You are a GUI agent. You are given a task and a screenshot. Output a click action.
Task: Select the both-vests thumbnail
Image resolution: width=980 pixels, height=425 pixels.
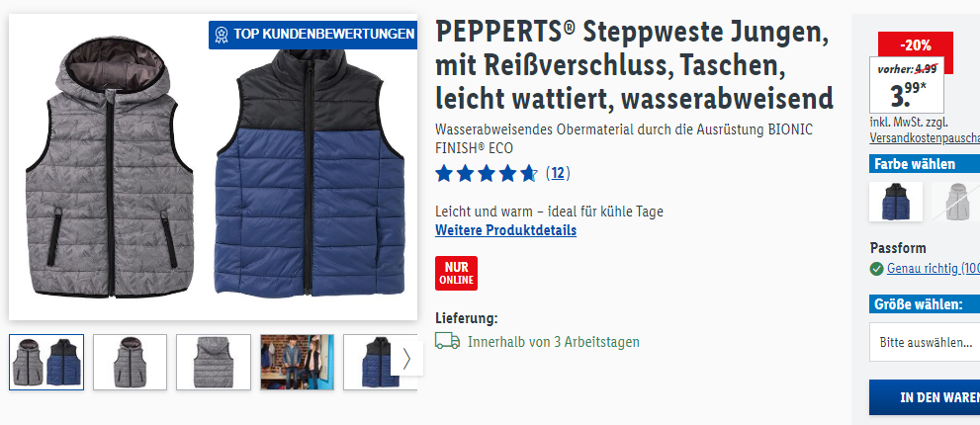(x=46, y=362)
